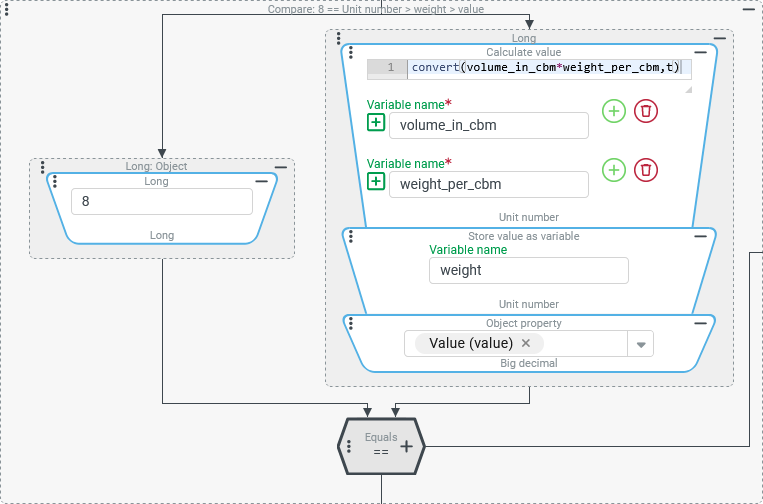Open drag handle of Long: Object container
This screenshot has height=504, width=763.
pos(43,167)
